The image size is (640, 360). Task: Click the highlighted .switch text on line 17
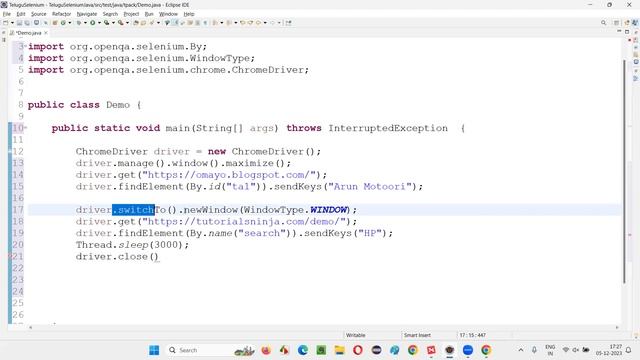(x=133, y=210)
